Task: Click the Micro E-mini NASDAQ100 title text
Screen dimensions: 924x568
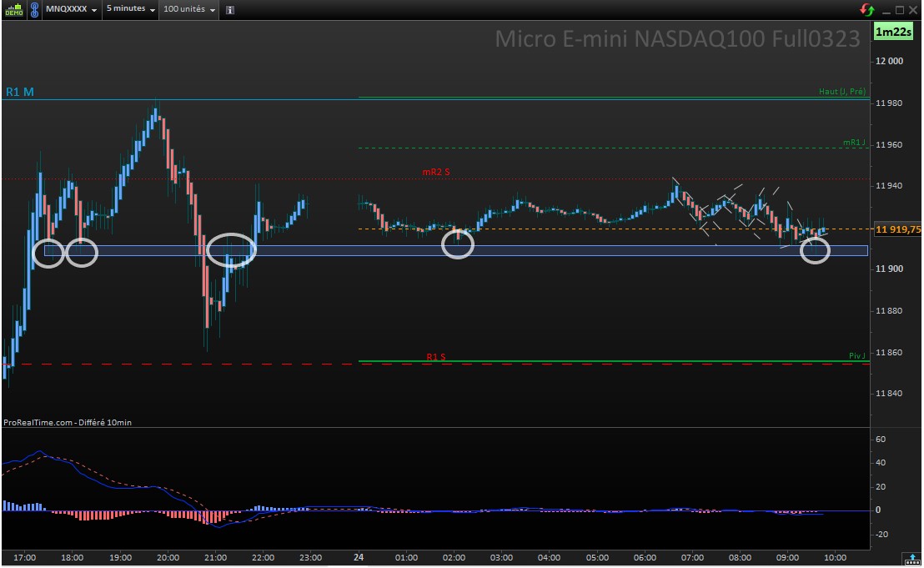Action: pos(677,39)
